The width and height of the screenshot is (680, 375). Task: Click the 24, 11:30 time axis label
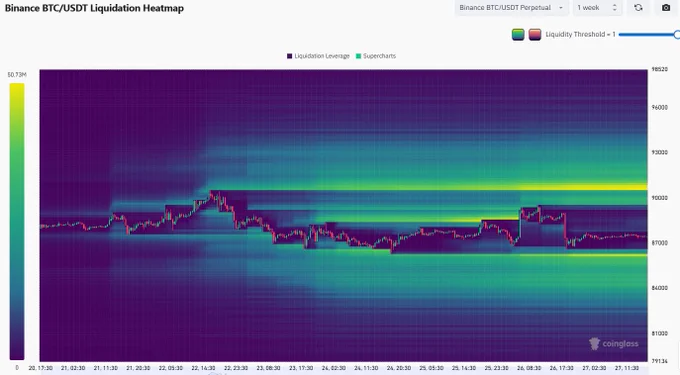click(x=366, y=368)
